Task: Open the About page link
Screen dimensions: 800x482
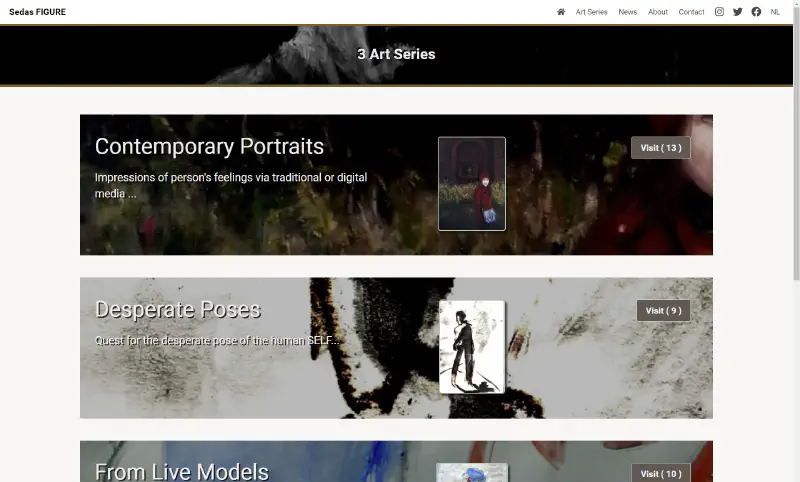Action: click(658, 12)
